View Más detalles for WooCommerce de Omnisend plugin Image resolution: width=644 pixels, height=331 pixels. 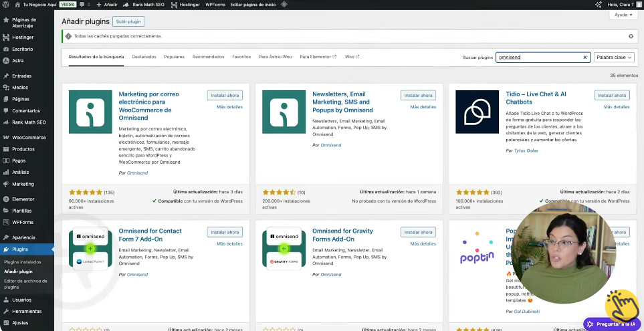pos(229,107)
